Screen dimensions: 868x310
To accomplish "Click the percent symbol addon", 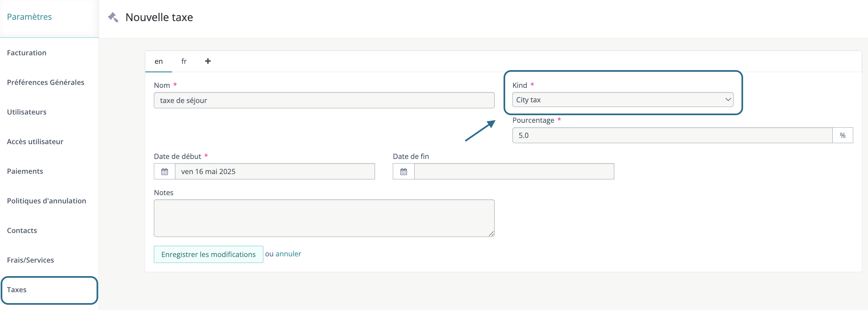I will pos(842,135).
